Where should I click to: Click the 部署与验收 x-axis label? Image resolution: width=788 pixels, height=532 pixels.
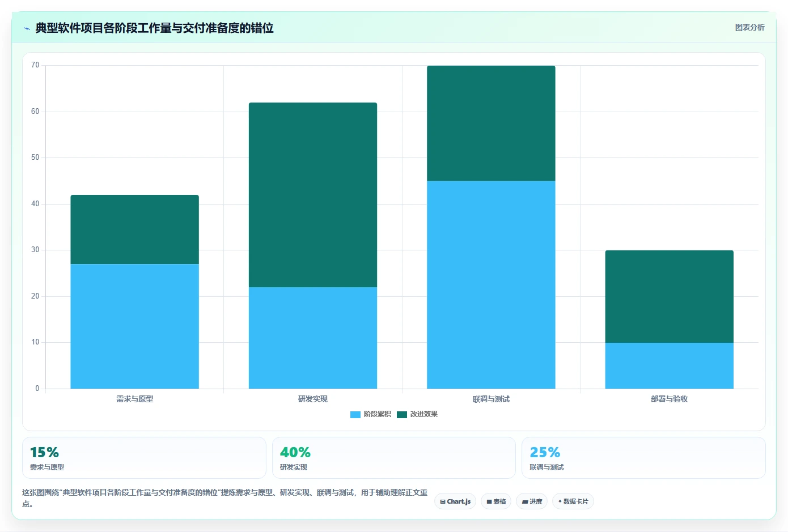[x=670, y=399]
